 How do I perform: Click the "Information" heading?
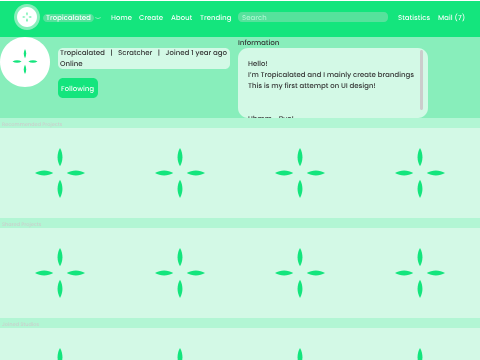258,43
